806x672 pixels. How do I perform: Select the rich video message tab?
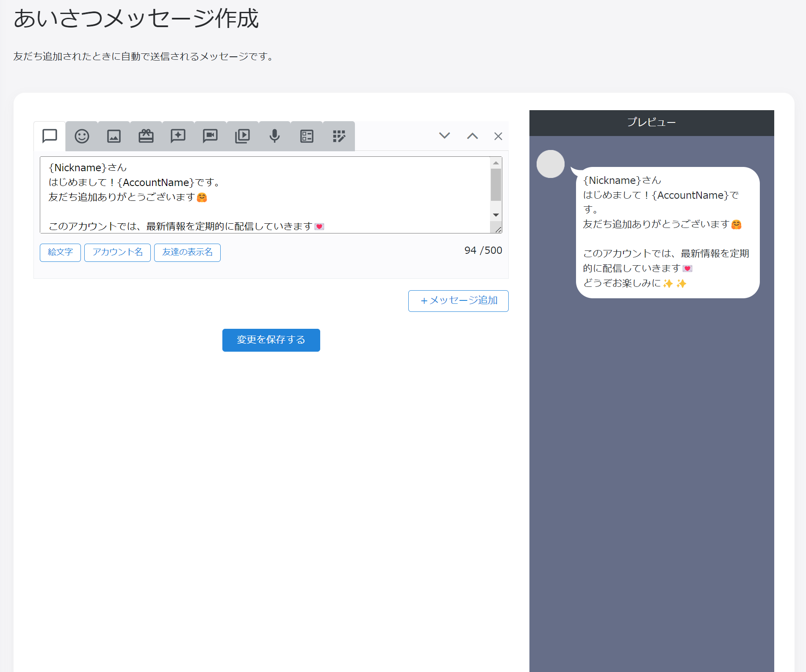pos(211,136)
